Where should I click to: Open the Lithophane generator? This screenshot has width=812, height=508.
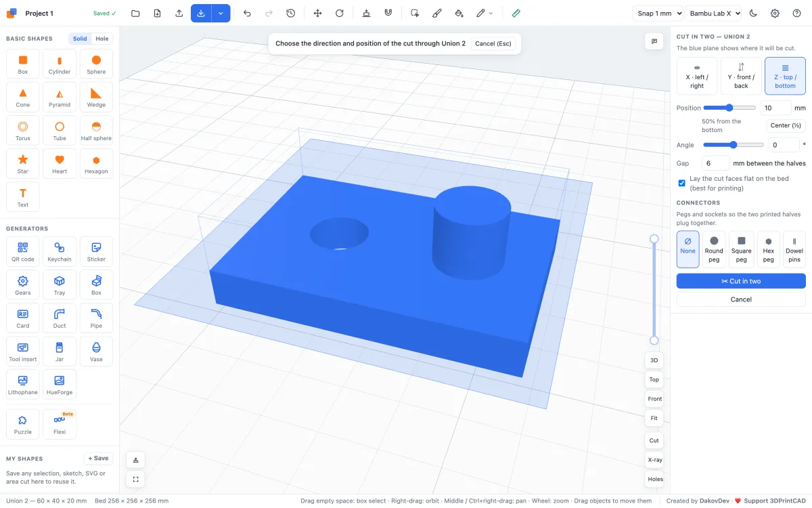point(23,385)
